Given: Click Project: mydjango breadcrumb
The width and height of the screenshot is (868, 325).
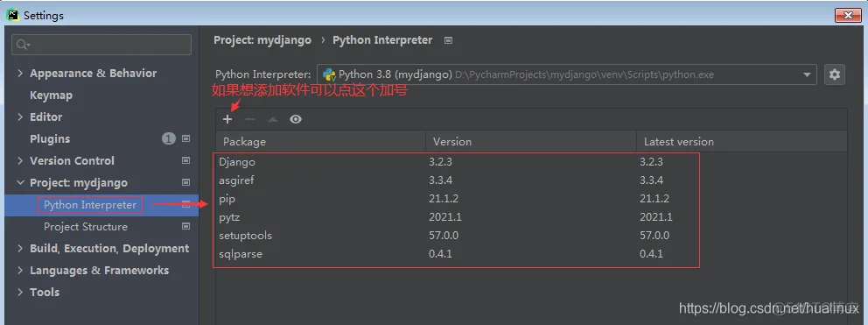Looking at the screenshot, I should pyautogui.click(x=262, y=40).
